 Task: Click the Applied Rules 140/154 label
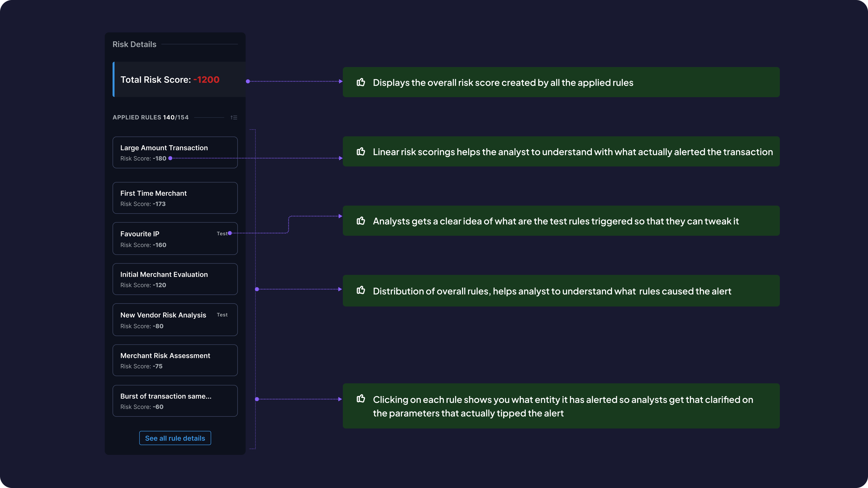click(x=151, y=118)
